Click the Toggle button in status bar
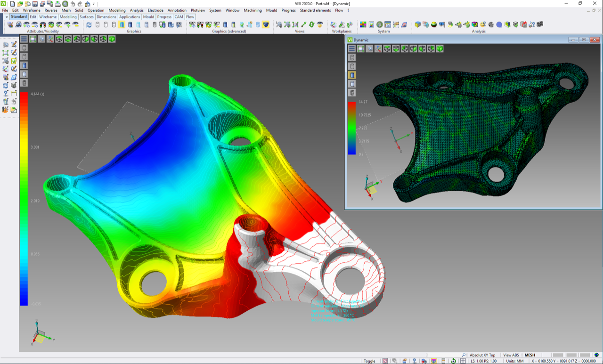Viewport: 603px width, 364px height. pos(369,361)
